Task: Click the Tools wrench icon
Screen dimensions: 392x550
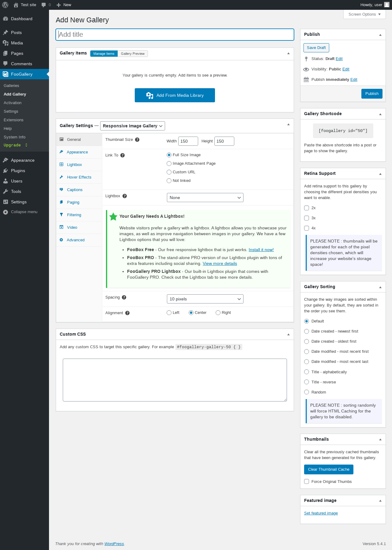Action: pos(6,191)
